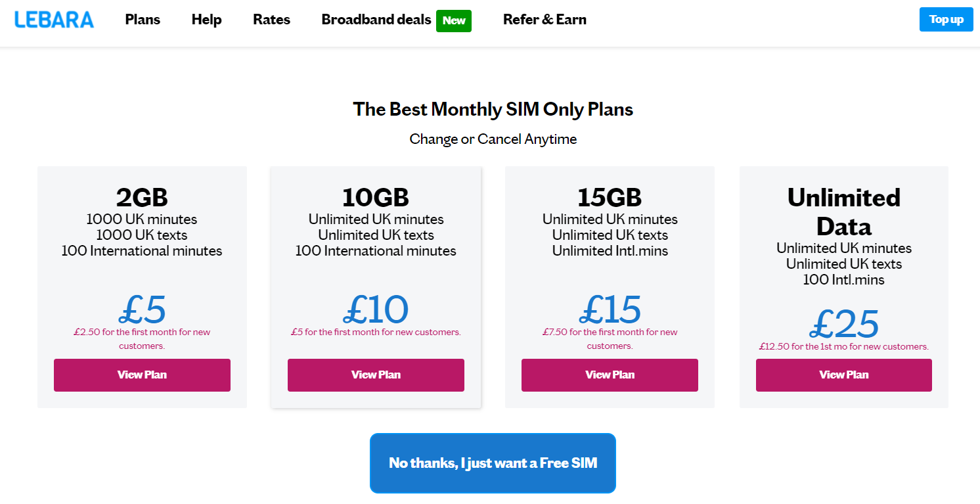Click the £25 unlimited plan price

click(844, 323)
